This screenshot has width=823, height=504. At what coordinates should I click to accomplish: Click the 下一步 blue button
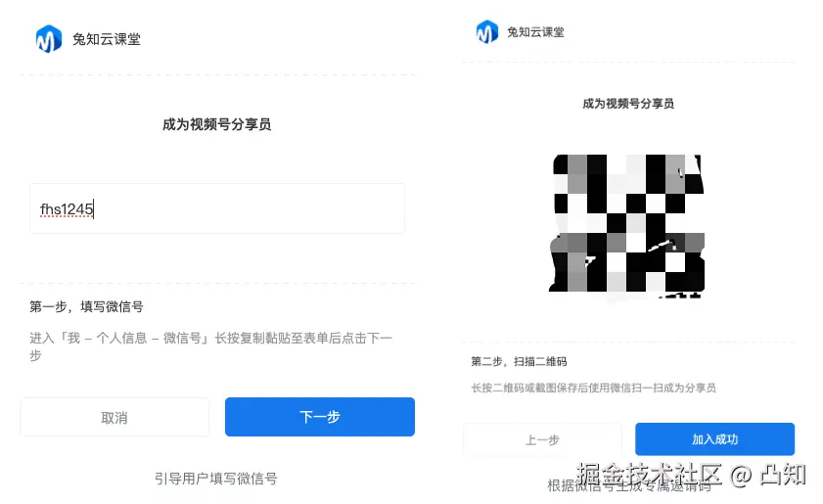[x=320, y=417]
